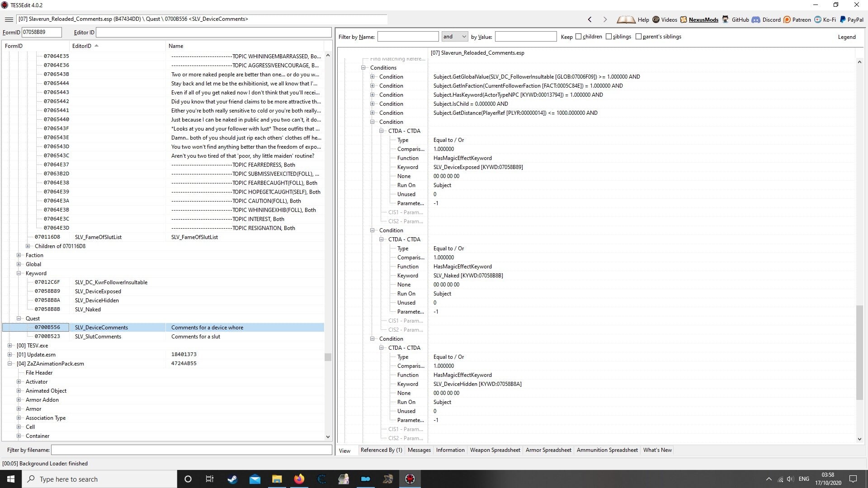Collapse the Keyword tree node
The image size is (868, 488).
(19, 273)
